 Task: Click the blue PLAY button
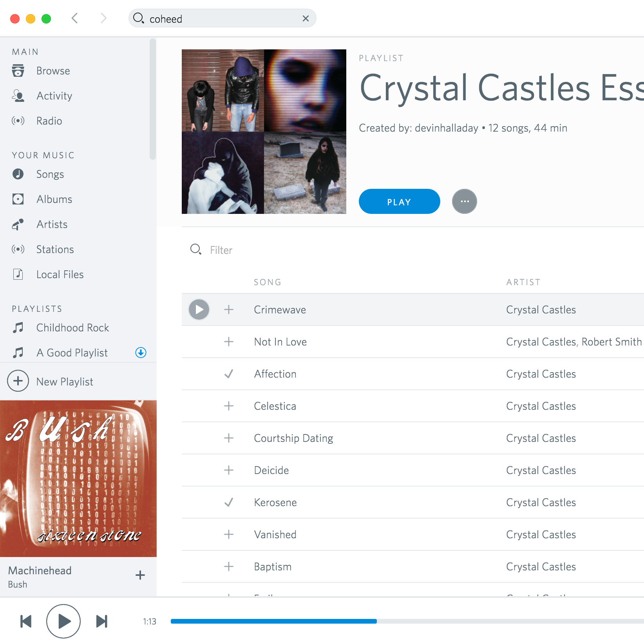399,201
